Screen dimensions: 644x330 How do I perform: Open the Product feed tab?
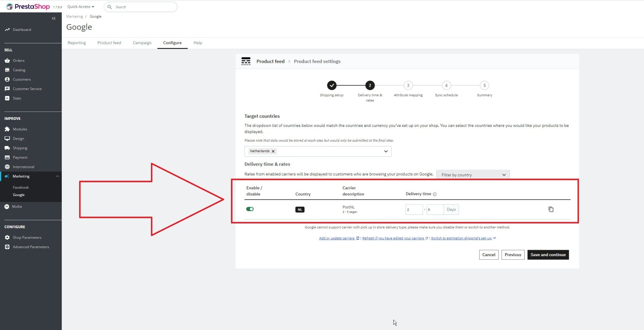pos(109,43)
